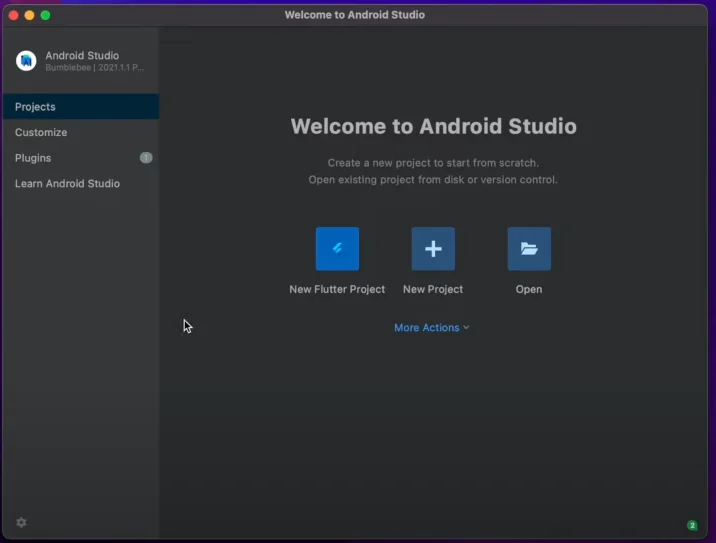Click the New Project text label
This screenshot has width=716, height=543.
(x=433, y=289)
